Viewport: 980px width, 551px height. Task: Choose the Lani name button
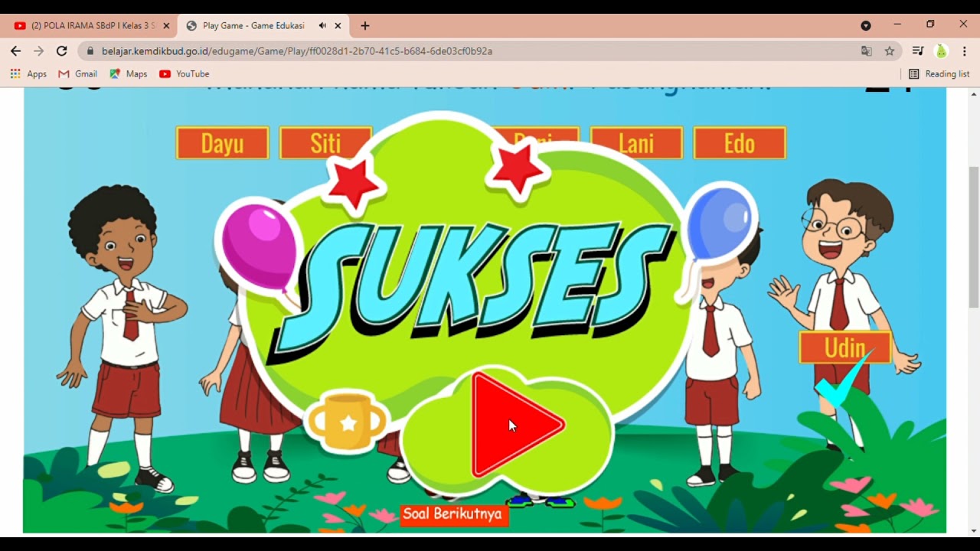tap(636, 143)
